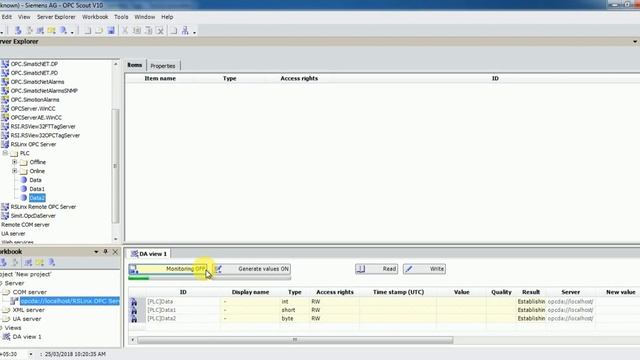The height and width of the screenshot is (360, 640).
Task: Open the Tools menu
Action: (x=121, y=17)
